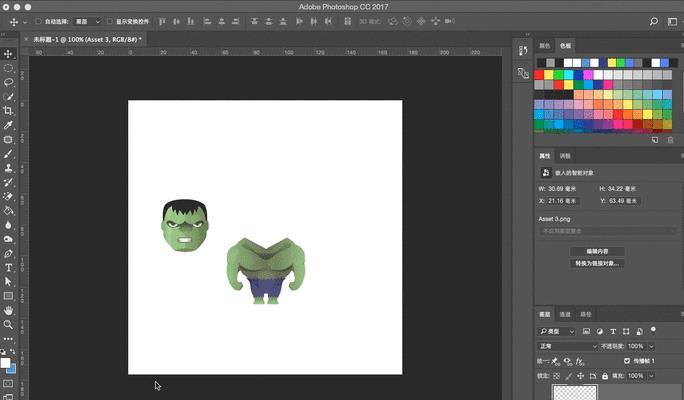Switch to the Swatches tab

pos(565,45)
